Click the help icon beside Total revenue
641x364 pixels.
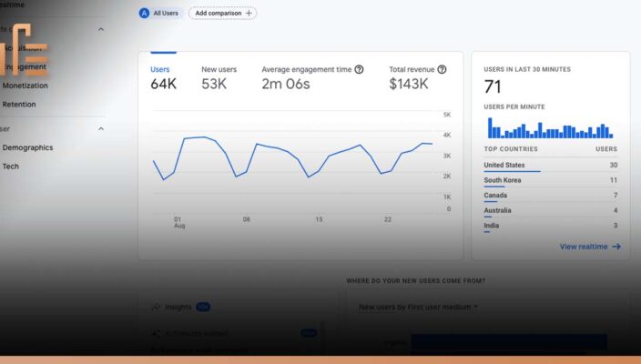pos(442,69)
